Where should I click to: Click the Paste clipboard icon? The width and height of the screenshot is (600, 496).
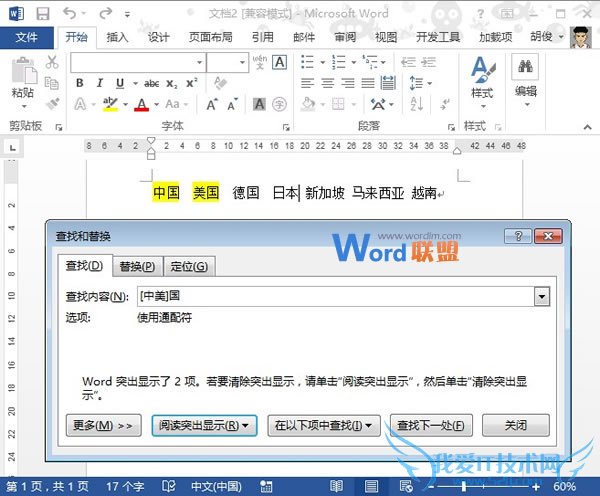[x=24, y=71]
